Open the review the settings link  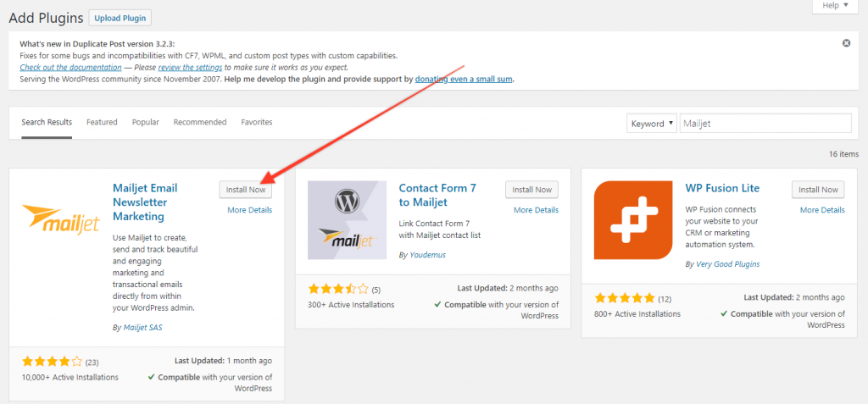point(190,68)
